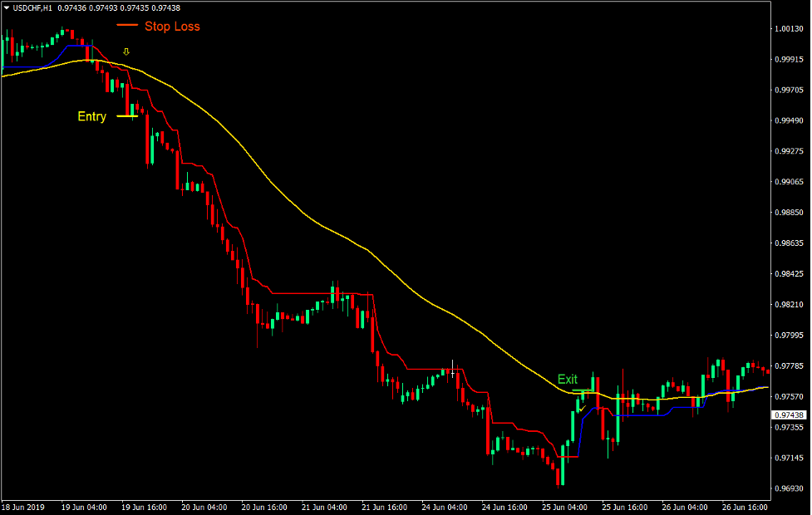Click the orange down-arrow sell signal icon
Viewport: 812px width, 515px height.
[126, 51]
